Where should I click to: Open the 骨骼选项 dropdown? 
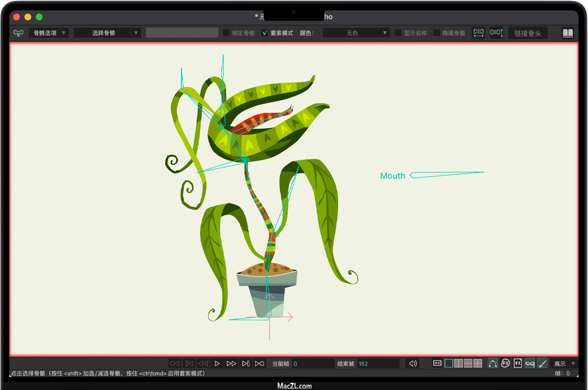pyautogui.click(x=49, y=33)
